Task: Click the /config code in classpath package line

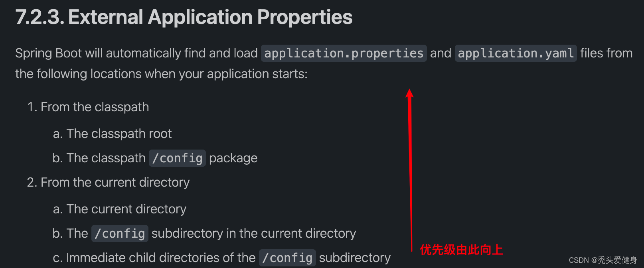Action: pyautogui.click(x=177, y=158)
